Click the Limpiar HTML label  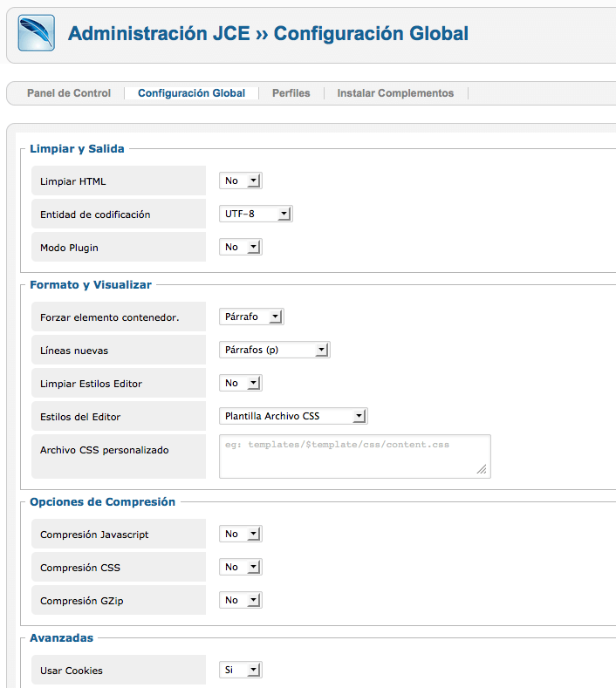[x=73, y=181]
